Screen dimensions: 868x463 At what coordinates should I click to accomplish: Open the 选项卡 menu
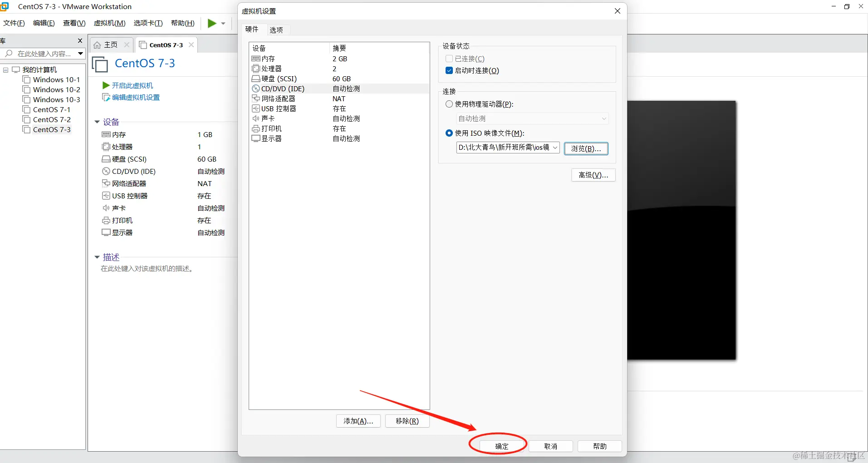tap(148, 23)
